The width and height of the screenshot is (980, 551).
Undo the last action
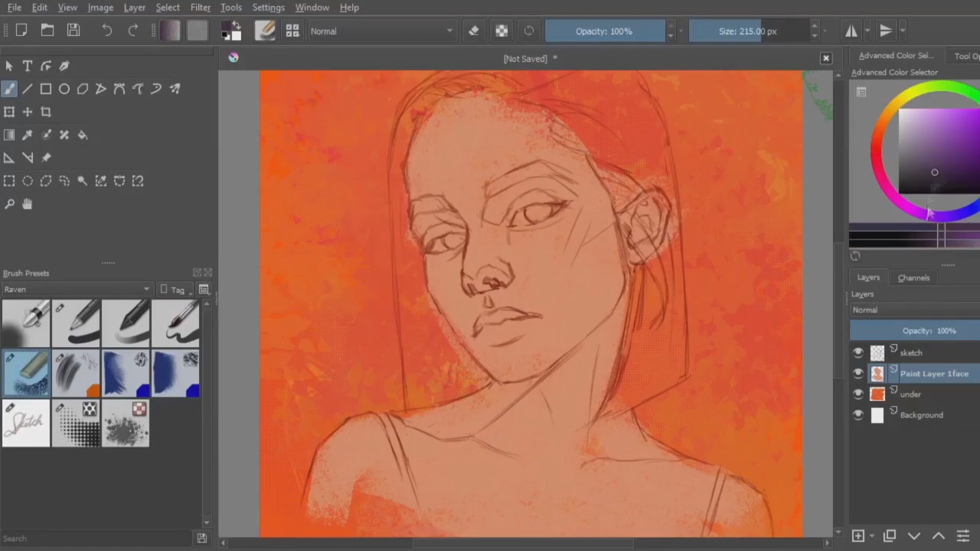click(107, 30)
